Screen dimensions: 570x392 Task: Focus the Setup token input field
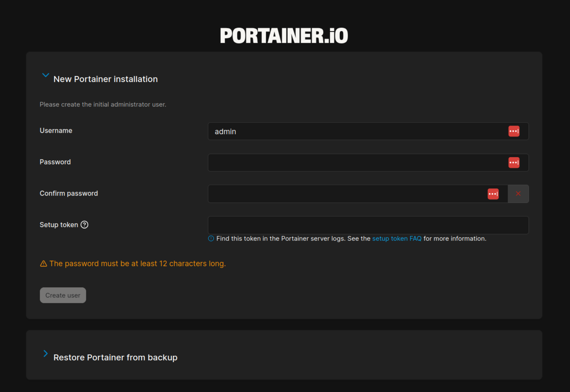point(368,225)
